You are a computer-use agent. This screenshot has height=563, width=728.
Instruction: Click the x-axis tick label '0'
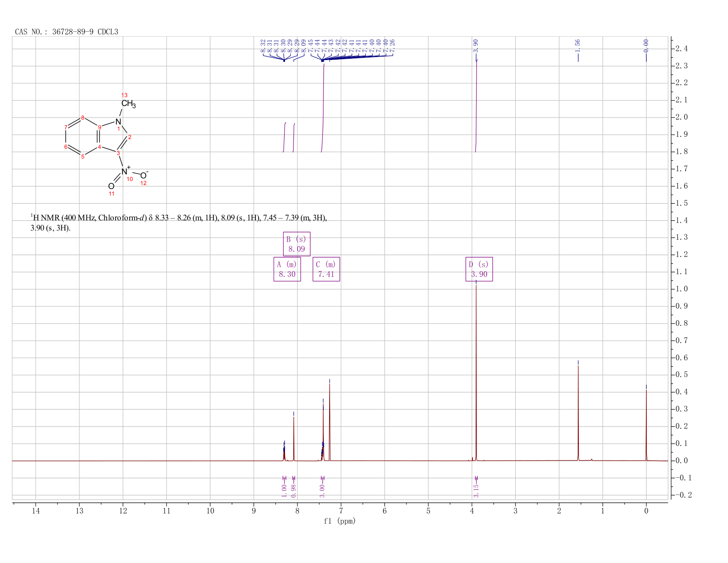pos(646,511)
